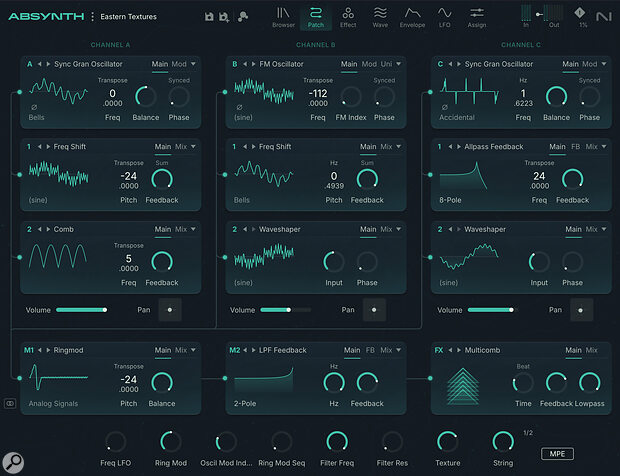Toggle FM Oscillator B module on/off
Screen dimensions: 620x476
[235, 64]
